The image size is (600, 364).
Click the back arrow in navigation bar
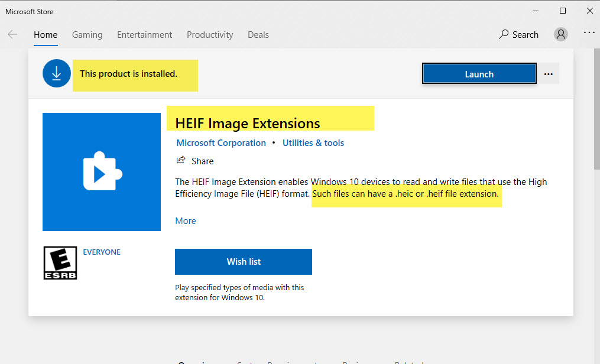point(12,35)
